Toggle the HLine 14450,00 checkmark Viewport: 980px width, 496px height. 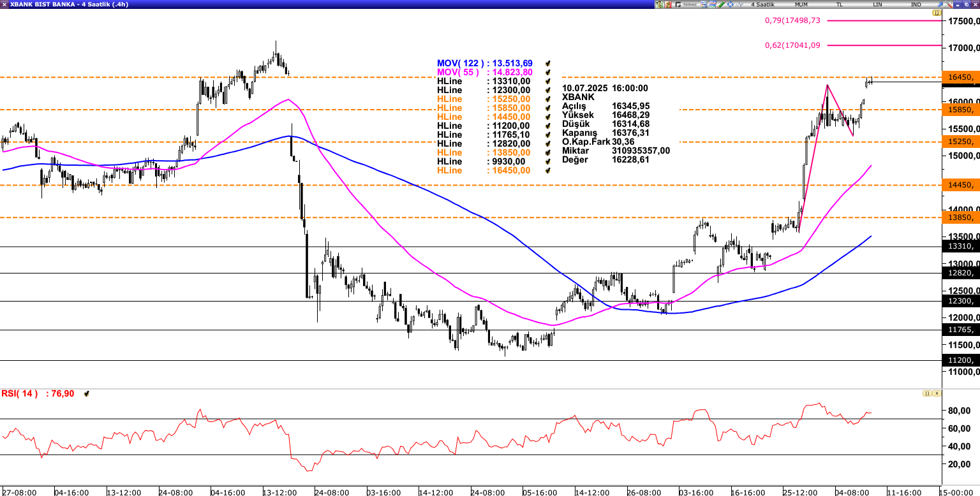pos(547,117)
